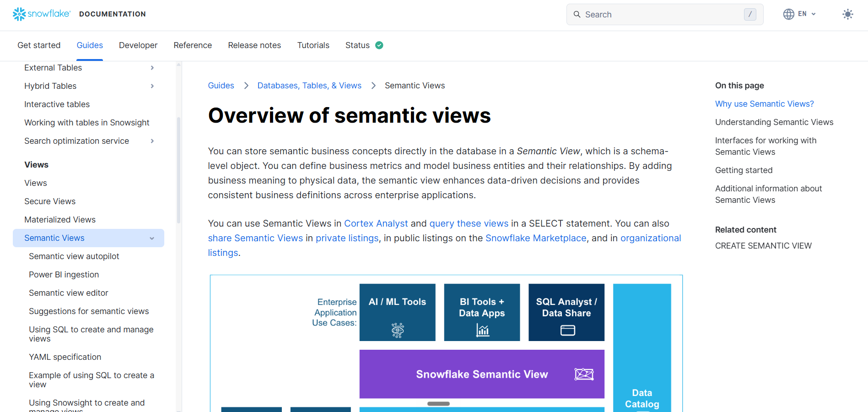This screenshot has width=868, height=412.
Task: Expand the External Tables chevron
Action: tap(152, 68)
